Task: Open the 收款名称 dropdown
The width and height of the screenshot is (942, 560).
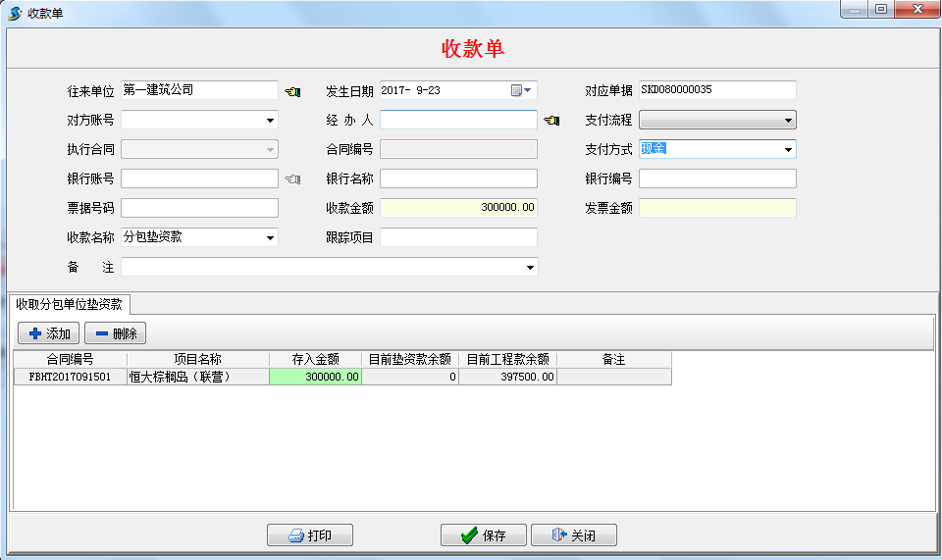Action: 270,238
